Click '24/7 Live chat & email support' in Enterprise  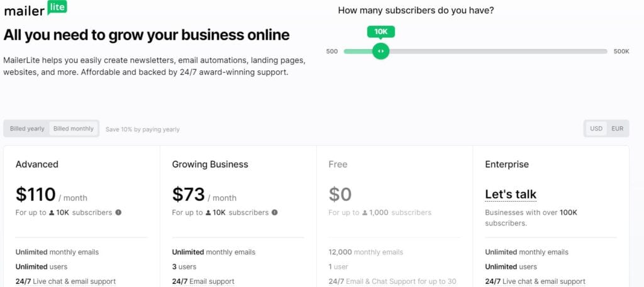pos(535,282)
